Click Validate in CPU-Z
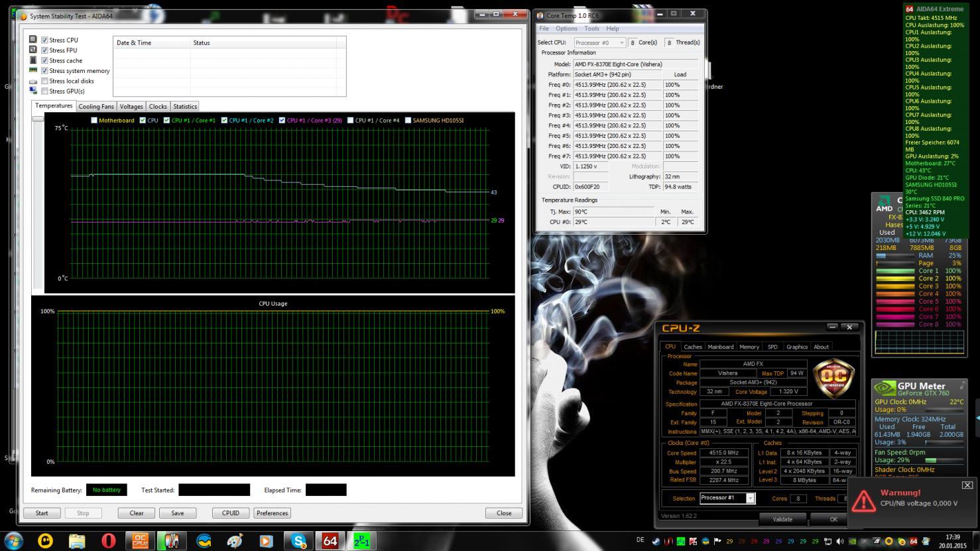The image size is (980, 551). [782, 519]
